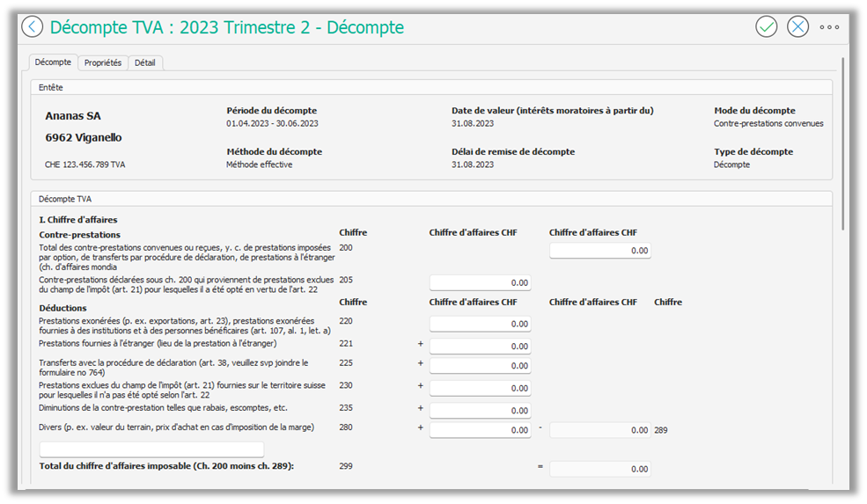Viewport: 867px width, 504px height.
Task: Edit the chiffre 205 amount field
Action: click(480, 282)
